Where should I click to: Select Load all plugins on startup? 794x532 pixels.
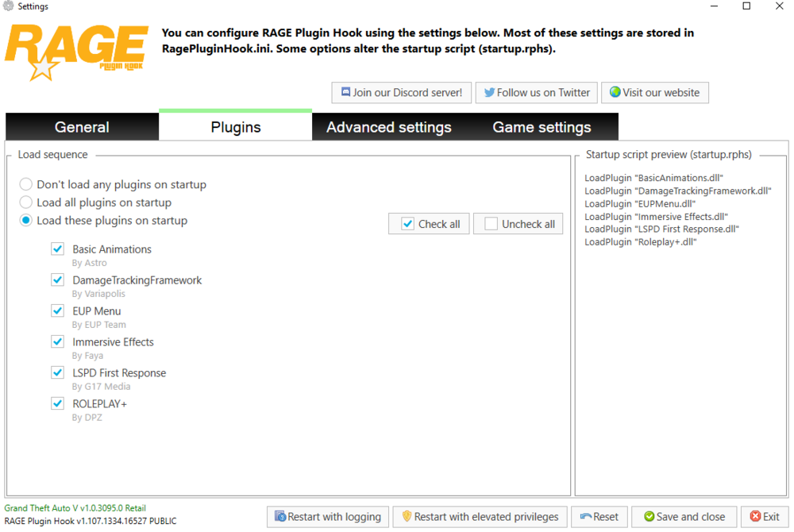25,202
